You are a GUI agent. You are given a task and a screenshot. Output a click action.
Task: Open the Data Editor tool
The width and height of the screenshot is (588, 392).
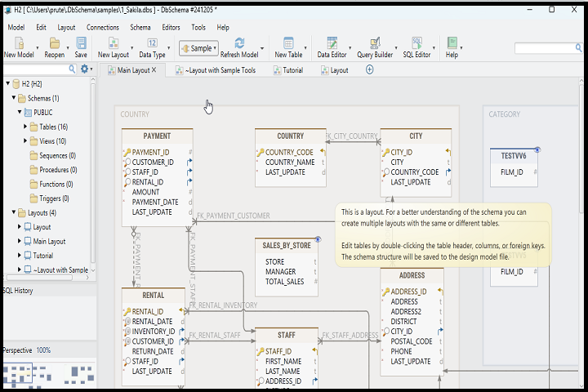pos(332,43)
